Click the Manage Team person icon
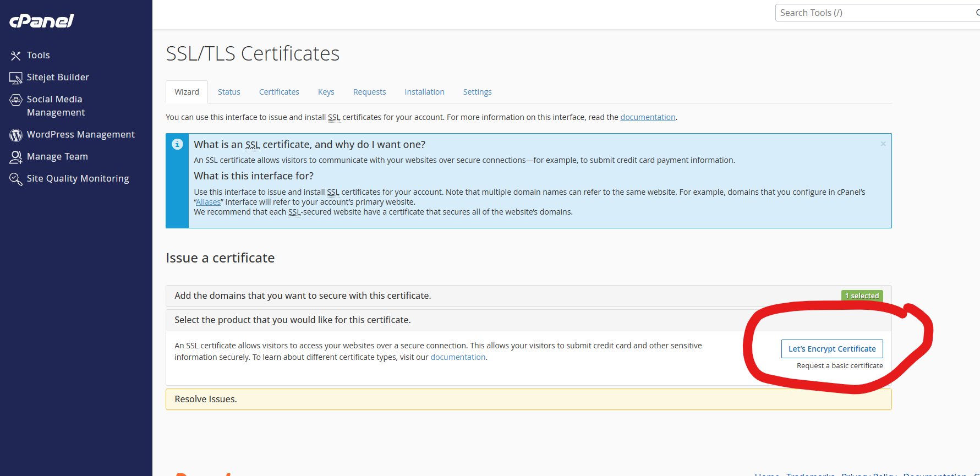The image size is (980, 476). [x=15, y=157]
